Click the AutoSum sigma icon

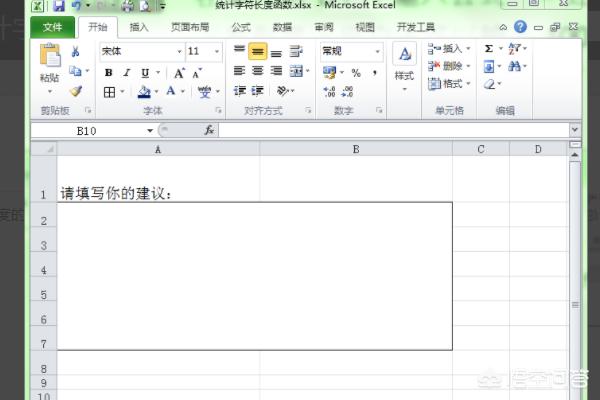click(x=489, y=48)
